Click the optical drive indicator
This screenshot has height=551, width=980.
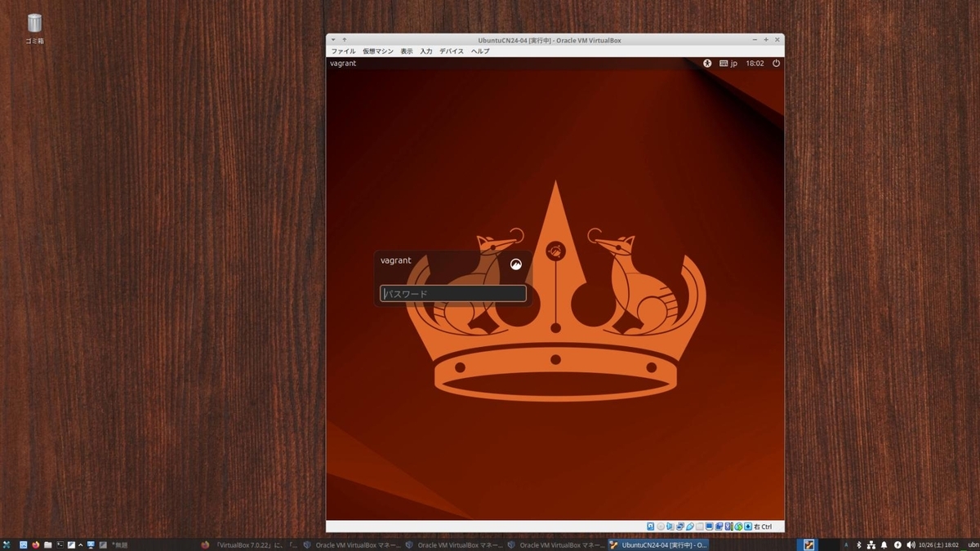pyautogui.click(x=661, y=527)
